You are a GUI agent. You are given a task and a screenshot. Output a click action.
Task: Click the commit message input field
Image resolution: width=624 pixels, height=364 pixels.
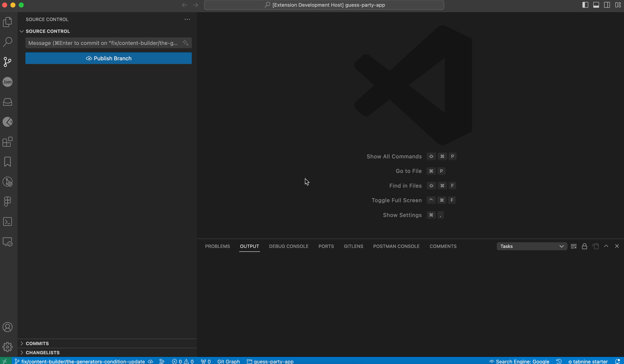[x=103, y=43]
